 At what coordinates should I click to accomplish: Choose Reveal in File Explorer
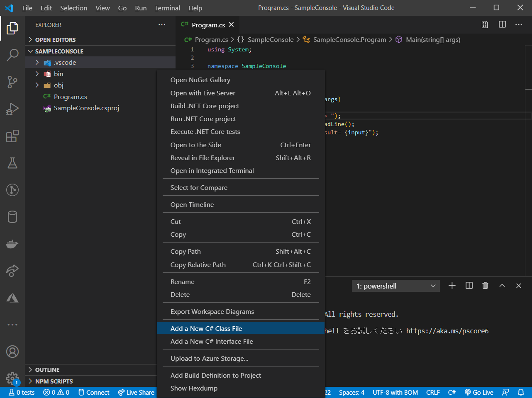pos(241,158)
